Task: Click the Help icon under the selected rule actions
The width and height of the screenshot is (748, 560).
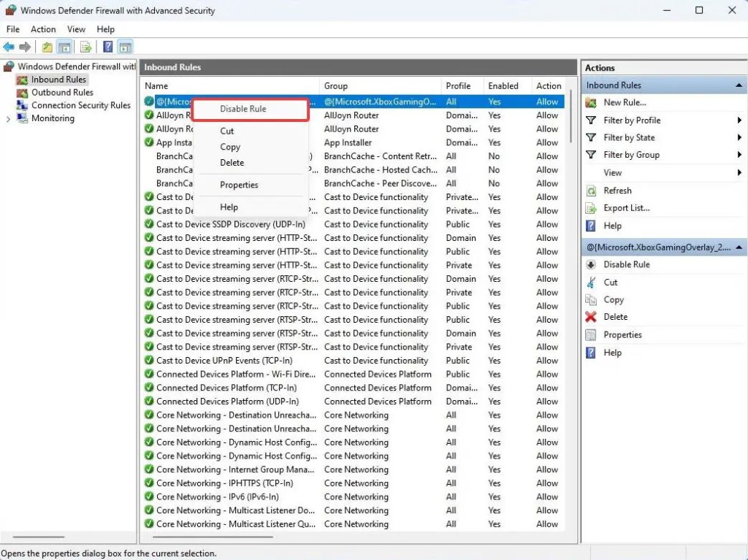Action: (590, 353)
